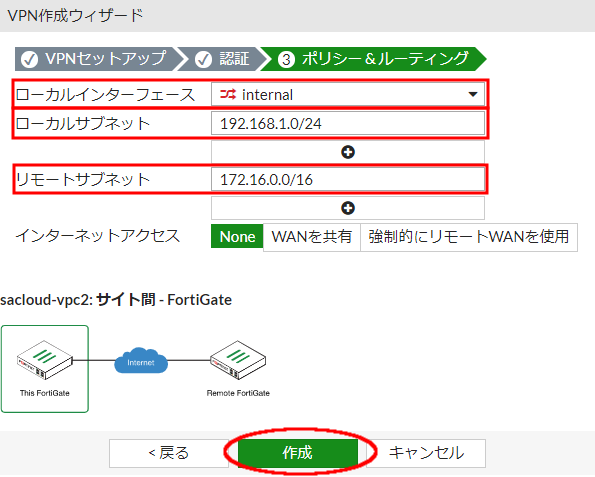Screen dimensions: 595x477
Task: Click the remote subnet field 172.16.0.0/16
Action: pyautogui.click(x=348, y=179)
